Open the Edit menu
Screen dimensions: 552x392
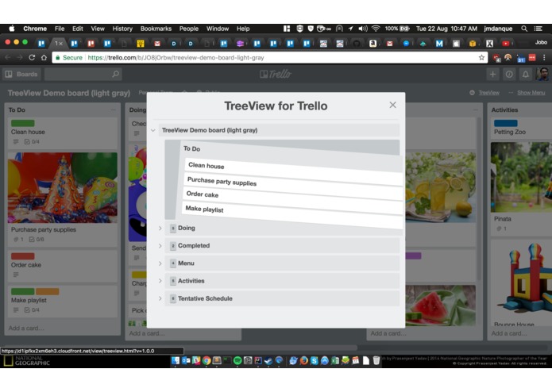point(78,29)
